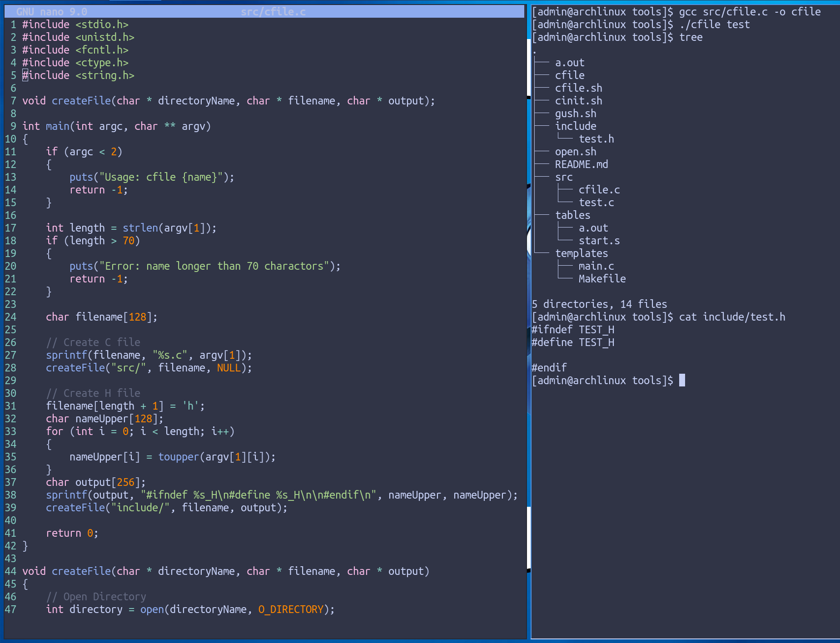840x643 pixels.
Task: Click the createFile("src/", filename, NULL) call
Action: [x=149, y=368]
